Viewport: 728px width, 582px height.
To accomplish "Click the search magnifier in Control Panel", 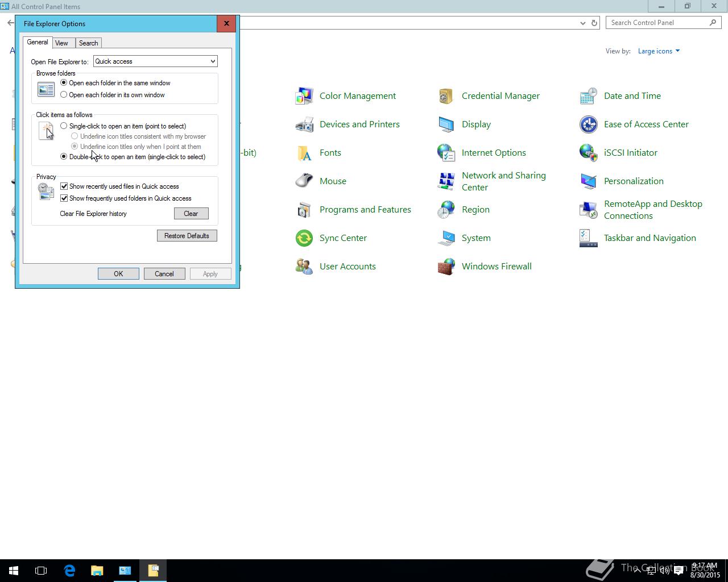I will pos(713,23).
